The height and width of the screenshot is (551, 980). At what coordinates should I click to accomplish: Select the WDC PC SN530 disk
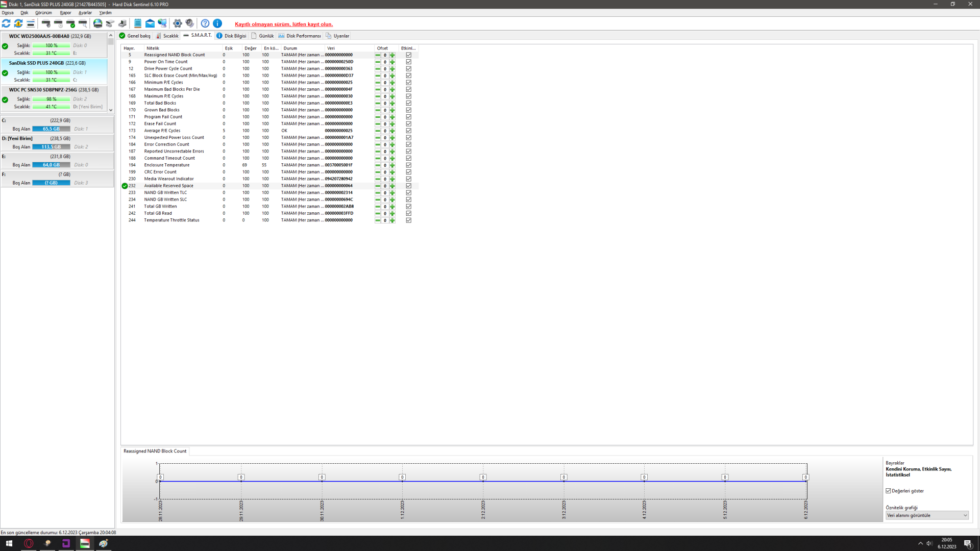(x=54, y=90)
